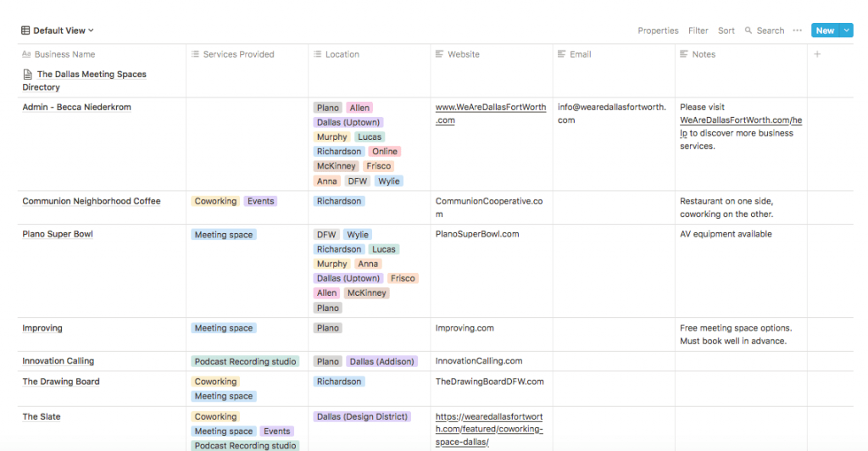868x451 pixels.
Task: Open the Sort option
Action: tap(726, 31)
